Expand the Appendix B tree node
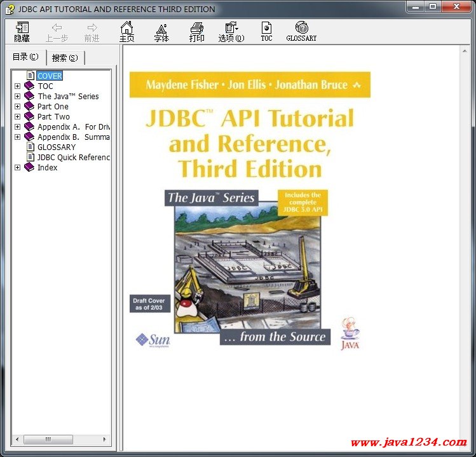The width and height of the screenshot is (476, 457). pyautogui.click(x=17, y=137)
